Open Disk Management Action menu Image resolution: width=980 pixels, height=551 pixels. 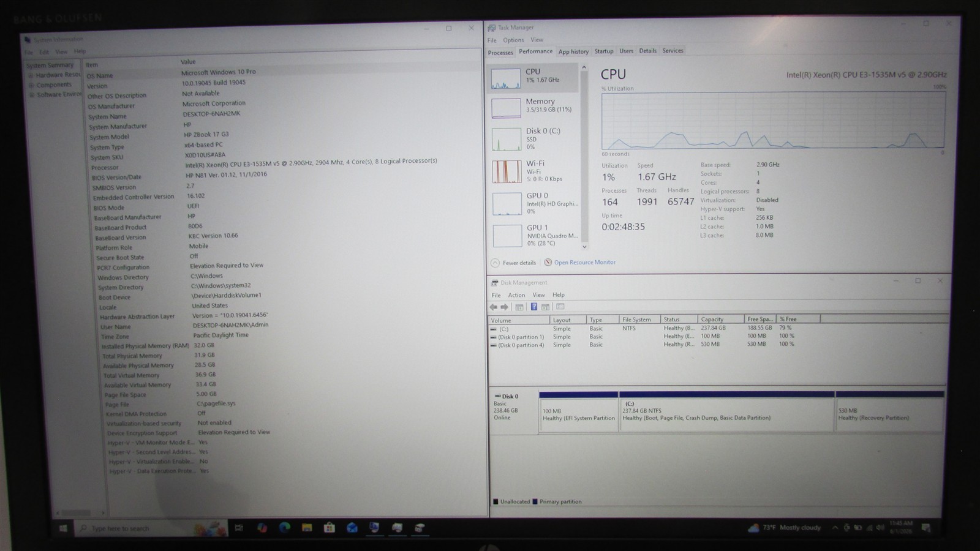(516, 295)
